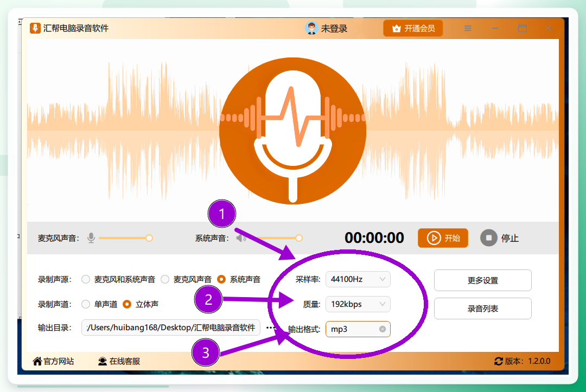Click the refresh icon next to 版本
Screen dimensions: 586x392
499,361
